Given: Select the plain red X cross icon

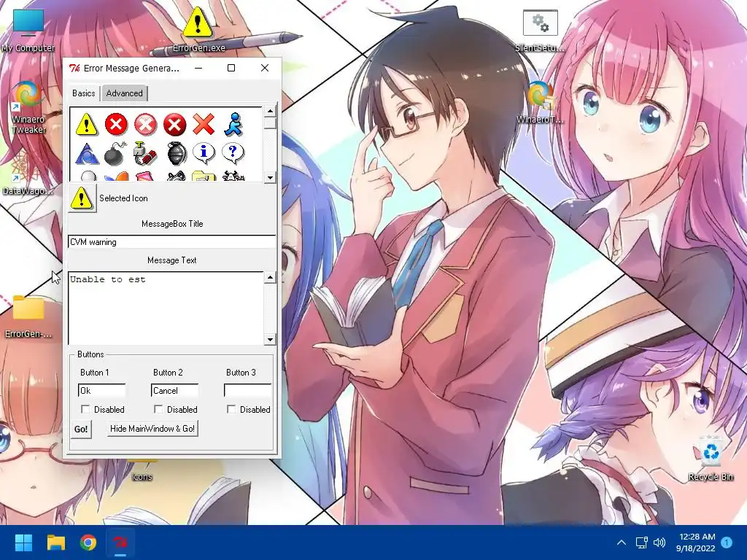Looking at the screenshot, I should click(x=204, y=124).
